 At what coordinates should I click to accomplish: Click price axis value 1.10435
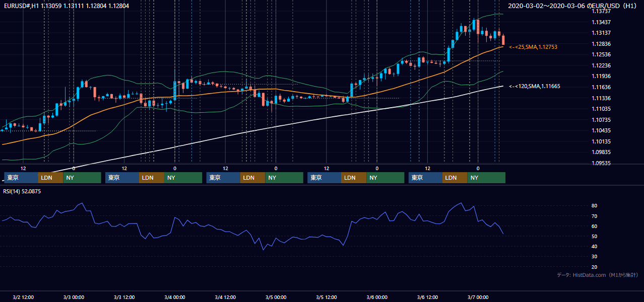click(601, 130)
